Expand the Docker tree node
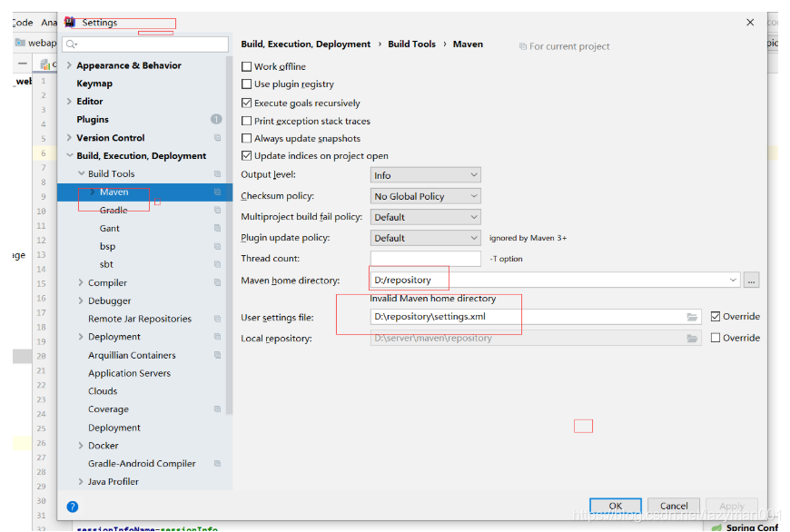This screenshot has height=532, width=790. (x=81, y=446)
